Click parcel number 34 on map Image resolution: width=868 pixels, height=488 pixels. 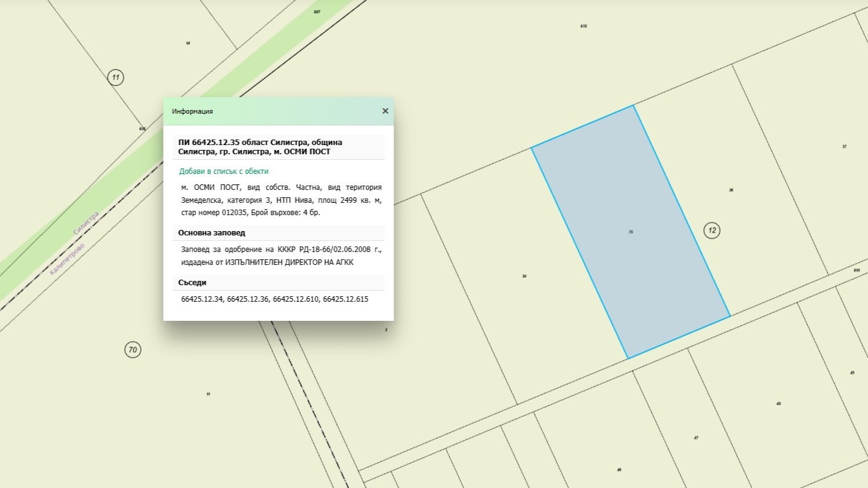coord(524,277)
